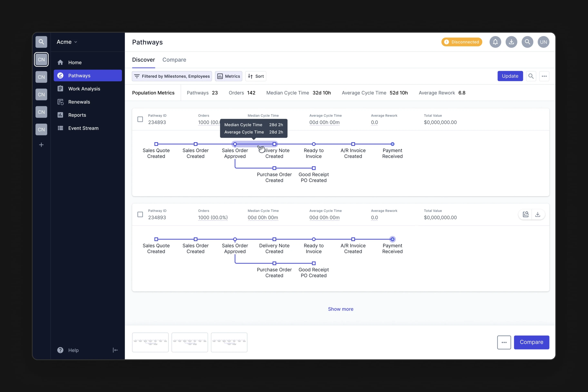
Task: Click the Update button
Action: click(x=510, y=76)
